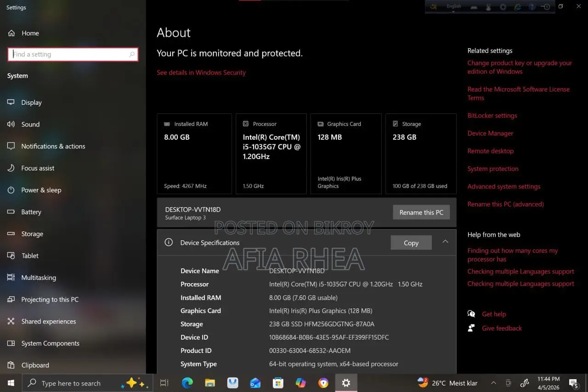Open See details in Windows Security
Screen dimensions: 588x392
click(201, 73)
